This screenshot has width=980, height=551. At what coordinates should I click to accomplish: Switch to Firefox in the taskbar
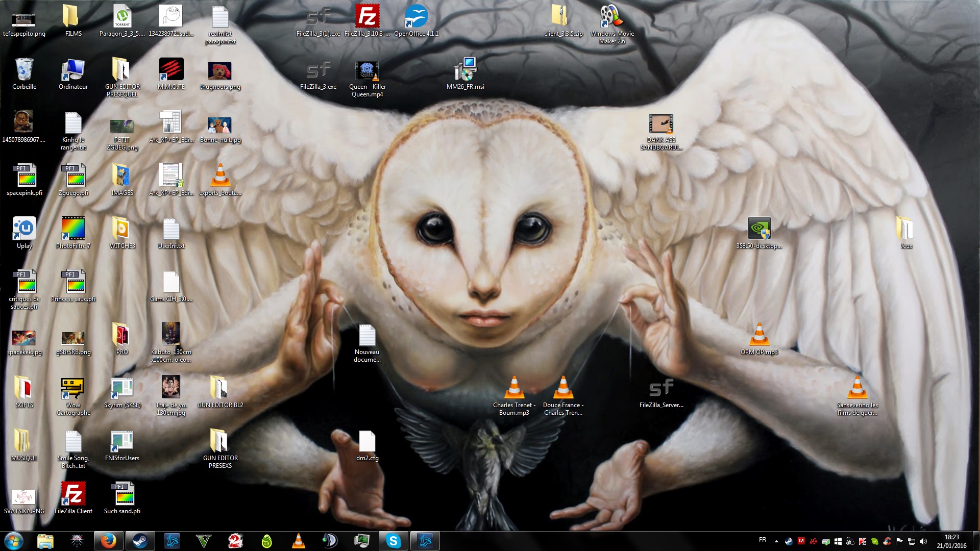tap(108, 541)
